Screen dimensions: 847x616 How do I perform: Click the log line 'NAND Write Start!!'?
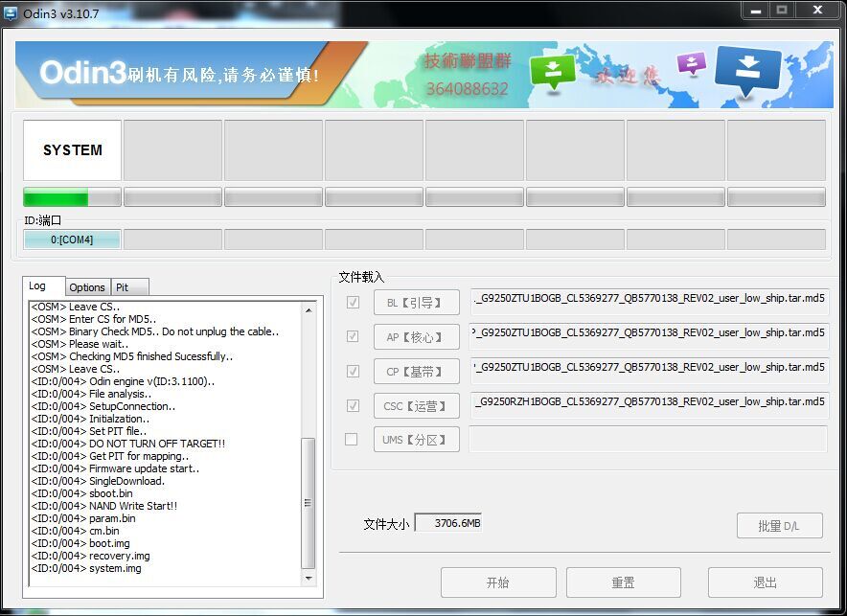(104, 506)
